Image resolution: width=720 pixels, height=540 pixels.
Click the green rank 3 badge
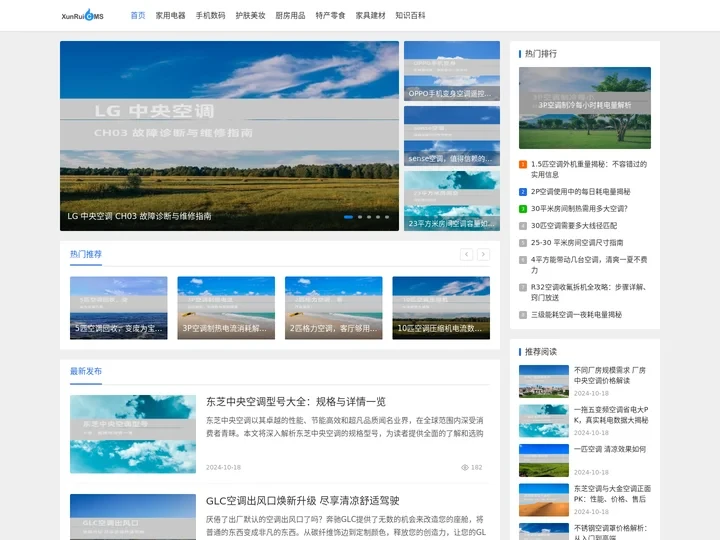522,208
